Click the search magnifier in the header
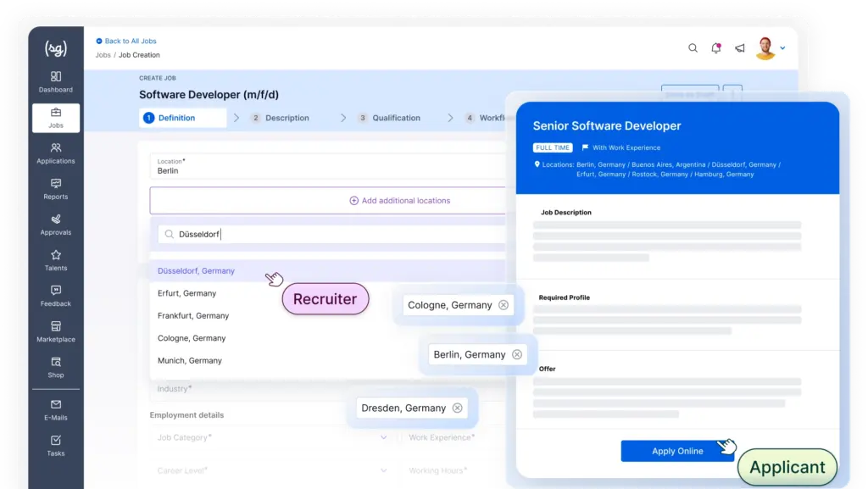The image size is (868, 489). pos(693,48)
